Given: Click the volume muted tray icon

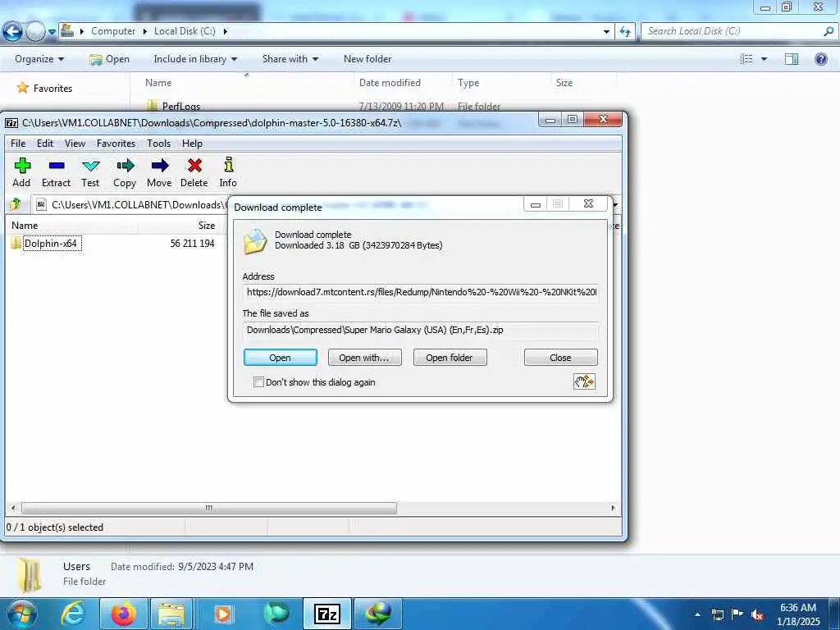Looking at the screenshot, I should [x=757, y=615].
